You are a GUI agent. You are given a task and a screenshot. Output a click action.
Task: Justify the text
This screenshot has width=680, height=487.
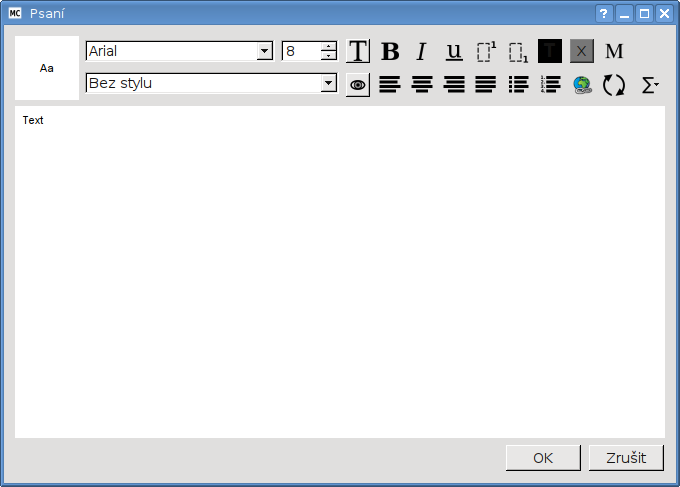tap(486, 85)
